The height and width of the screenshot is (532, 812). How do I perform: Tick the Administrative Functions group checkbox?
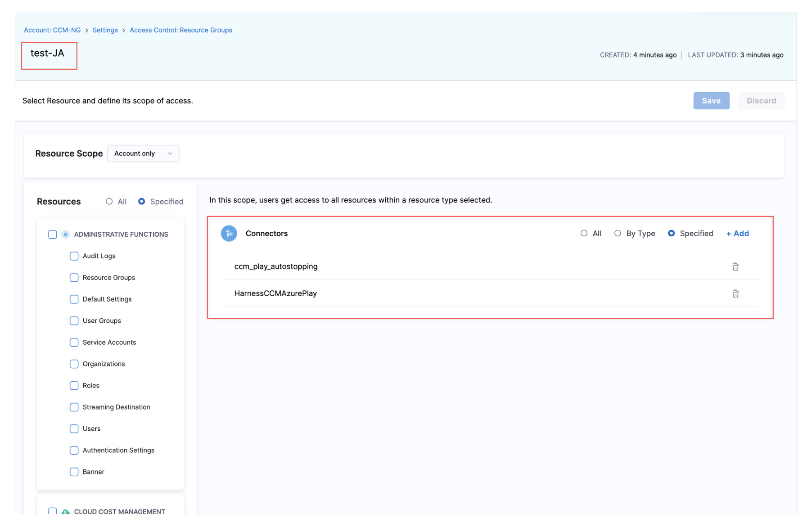(x=53, y=234)
